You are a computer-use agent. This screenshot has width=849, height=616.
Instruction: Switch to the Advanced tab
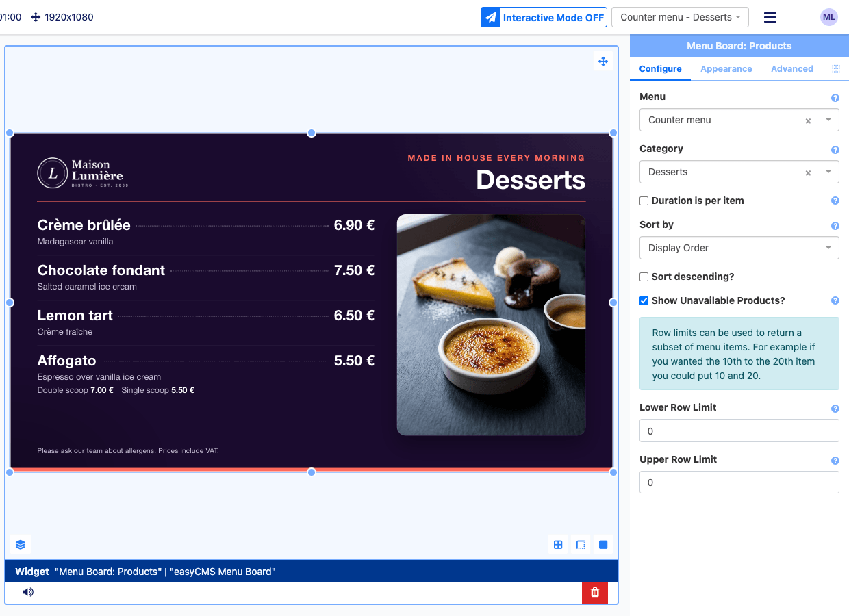pos(792,69)
